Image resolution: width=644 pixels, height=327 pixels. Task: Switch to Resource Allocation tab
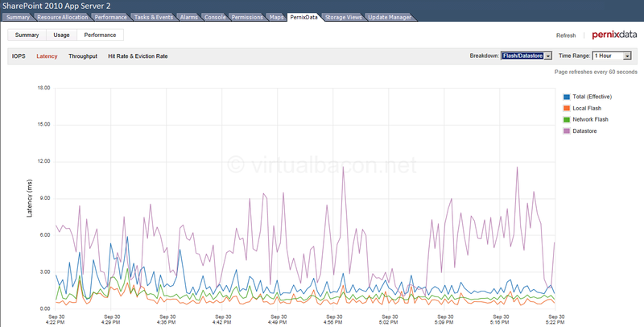point(63,17)
